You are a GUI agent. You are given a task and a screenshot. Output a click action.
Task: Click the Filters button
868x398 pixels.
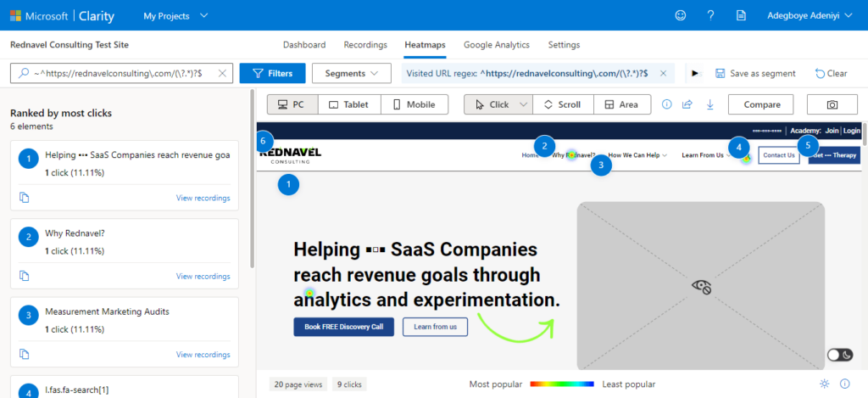click(272, 73)
